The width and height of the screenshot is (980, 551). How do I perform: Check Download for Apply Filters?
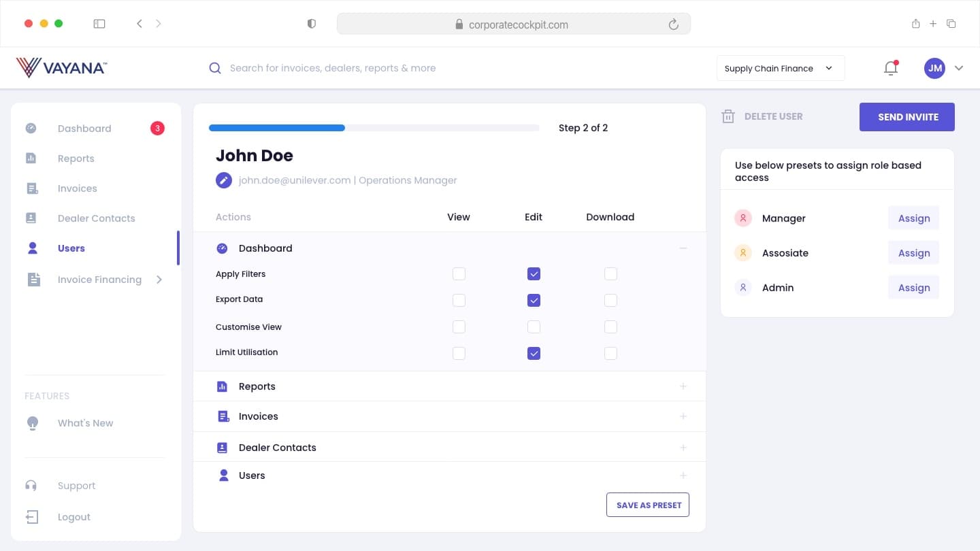pos(611,274)
